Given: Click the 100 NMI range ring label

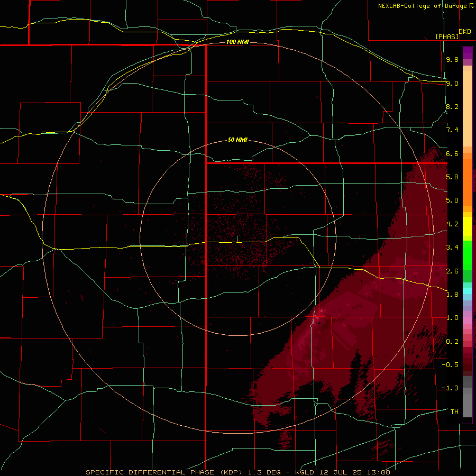Looking at the screenshot, I should pos(237,42).
